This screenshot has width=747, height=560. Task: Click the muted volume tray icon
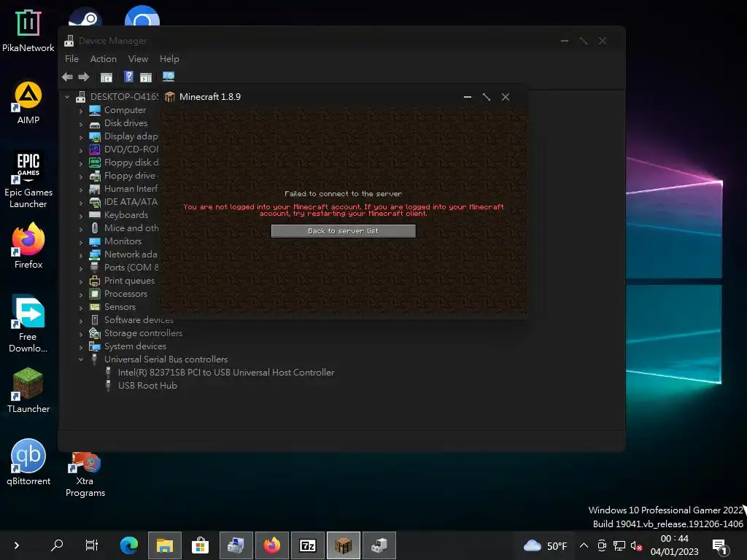click(636, 545)
